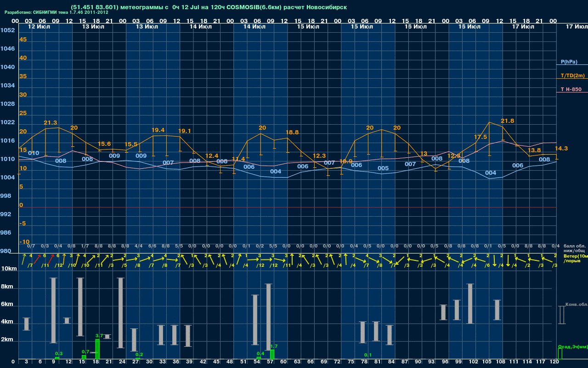This screenshot has width=588, height=368.
Task: Click the 21.3 temperature peak label
Action: [x=51, y=123]
